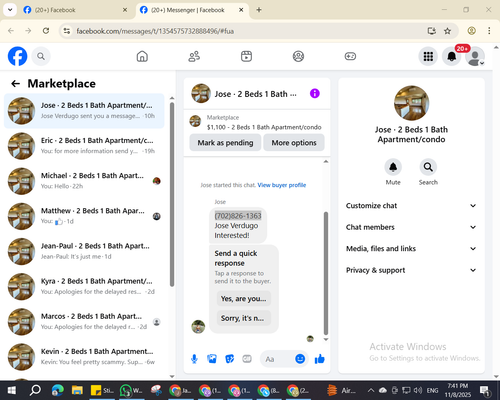Open Jose conversation in Marketplace list

point(84,111)
